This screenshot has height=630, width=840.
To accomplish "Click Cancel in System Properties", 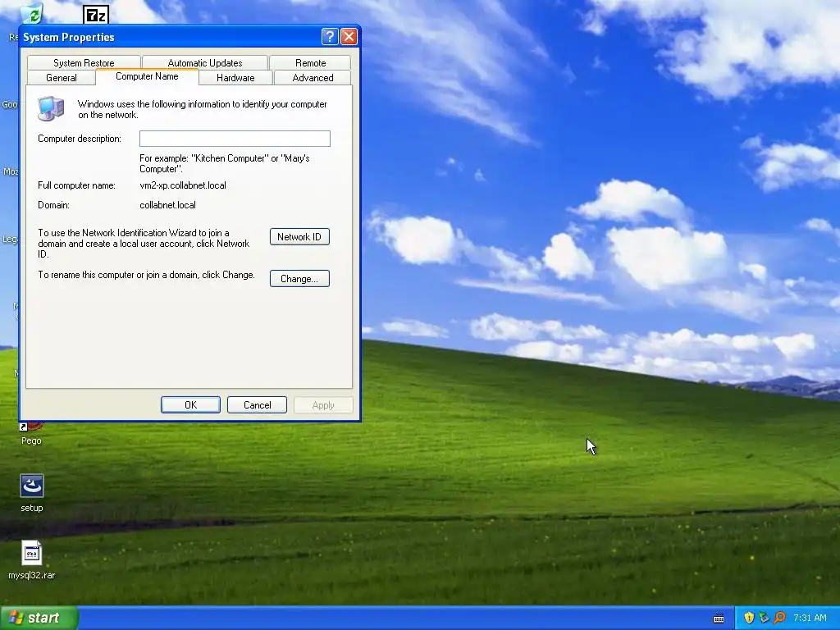I will (x=257, y=405).
